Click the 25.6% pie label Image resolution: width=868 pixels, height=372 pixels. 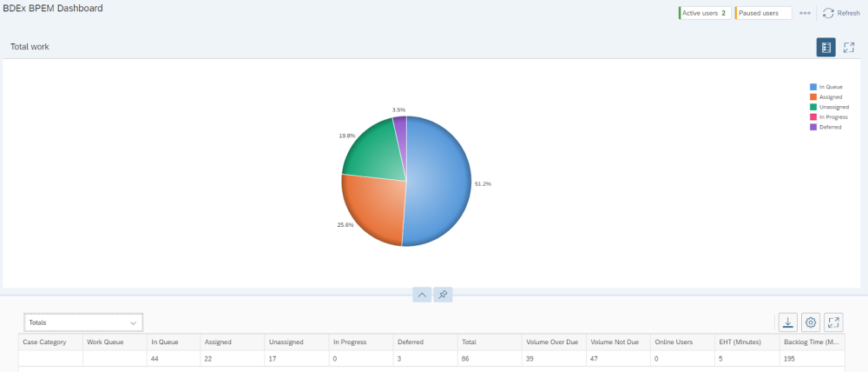click(x=345, y=225)
